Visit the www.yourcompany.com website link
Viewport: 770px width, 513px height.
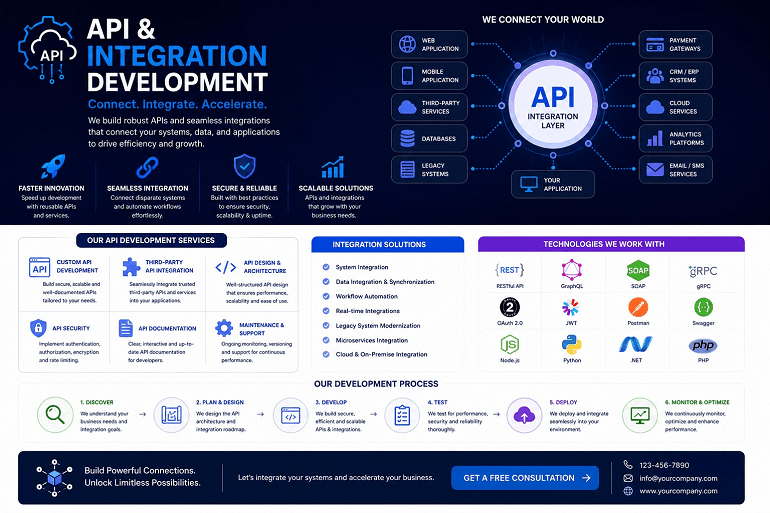pyautogui.click(x=678, y=491)
